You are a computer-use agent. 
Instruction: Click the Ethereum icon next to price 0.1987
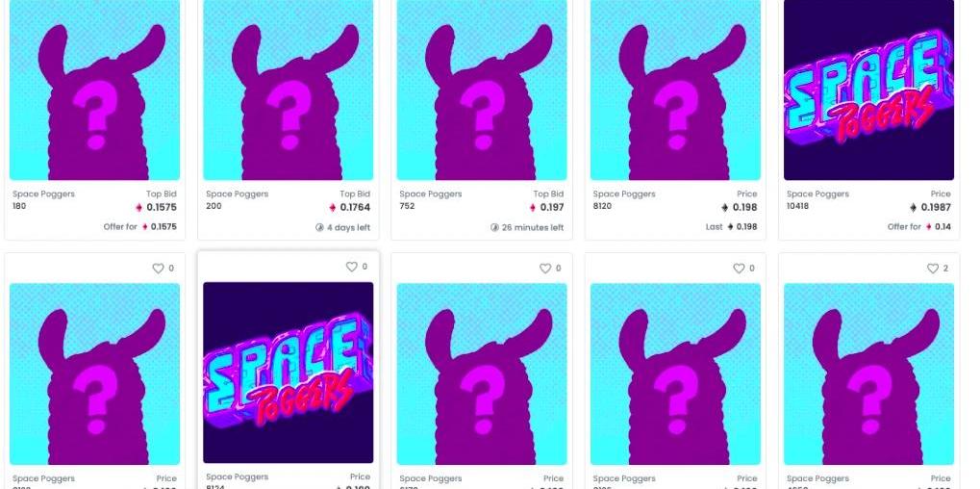913,208
